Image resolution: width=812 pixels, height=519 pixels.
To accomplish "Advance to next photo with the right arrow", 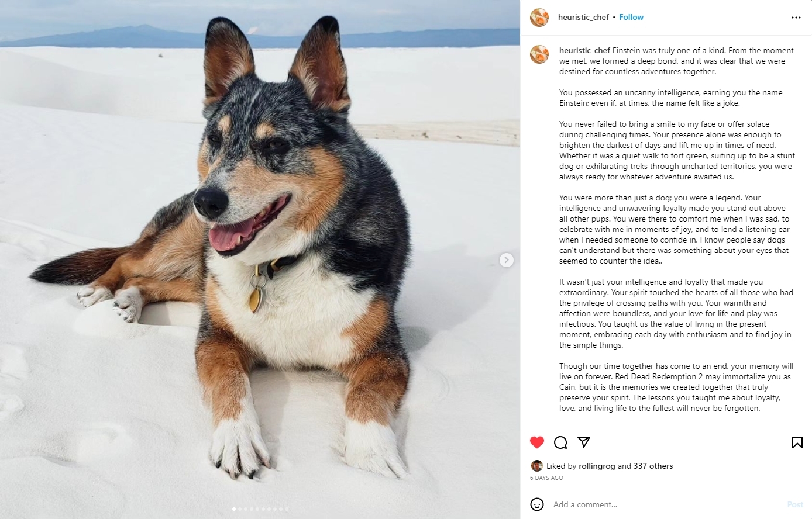I will 507,260.
